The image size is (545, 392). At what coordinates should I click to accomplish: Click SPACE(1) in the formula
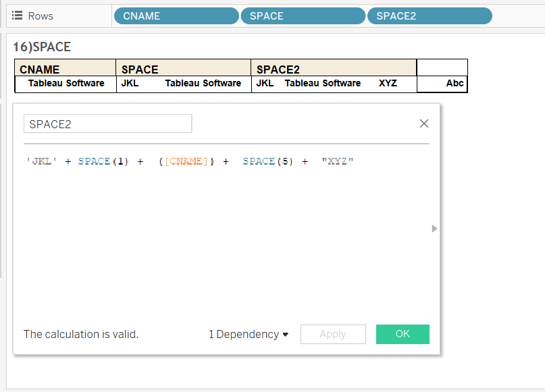[x=103, y=161]
